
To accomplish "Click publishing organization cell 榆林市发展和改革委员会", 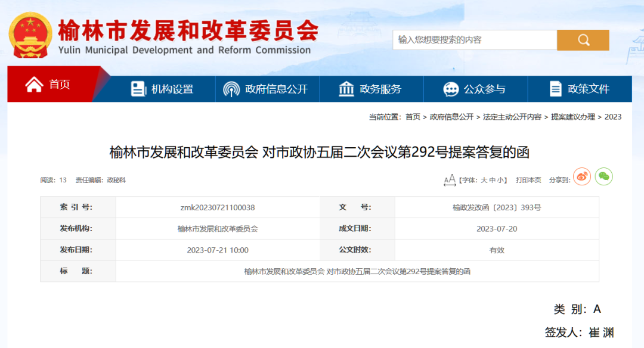I will pyautogui.click(x=218, y=229).
